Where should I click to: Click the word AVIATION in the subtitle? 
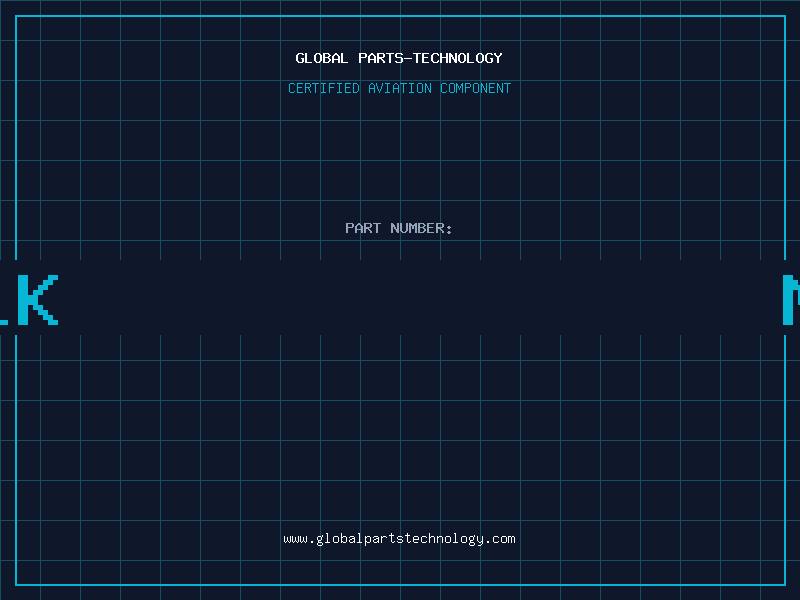click(400, 88)
